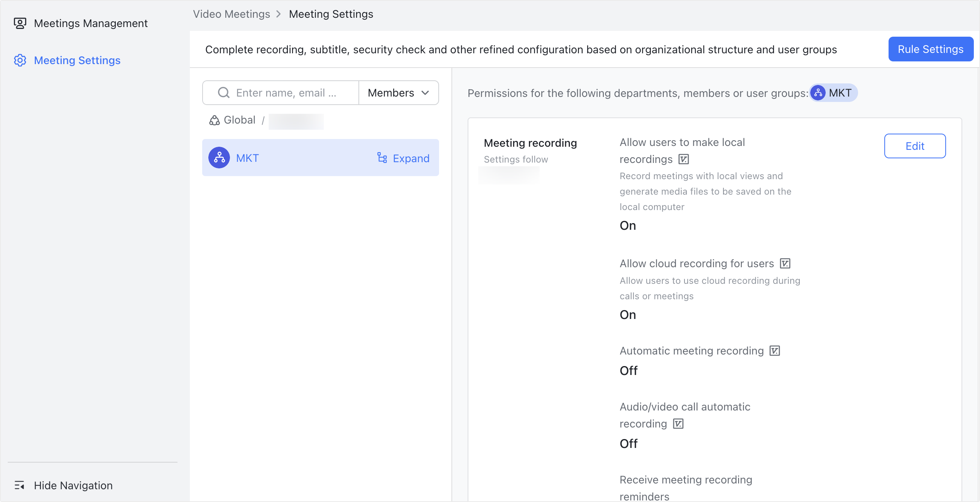Click the 'Automatic meeting recording' label

[x=691, y=351]
